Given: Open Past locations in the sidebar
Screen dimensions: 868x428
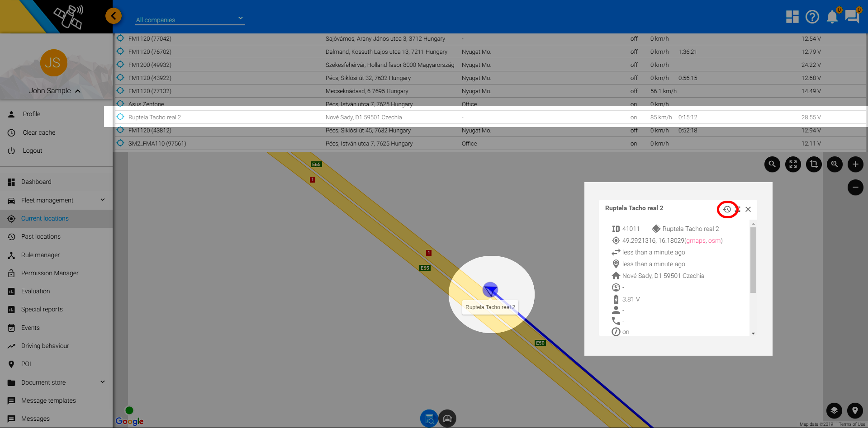Looking at the screenshot, I should 41,236.
